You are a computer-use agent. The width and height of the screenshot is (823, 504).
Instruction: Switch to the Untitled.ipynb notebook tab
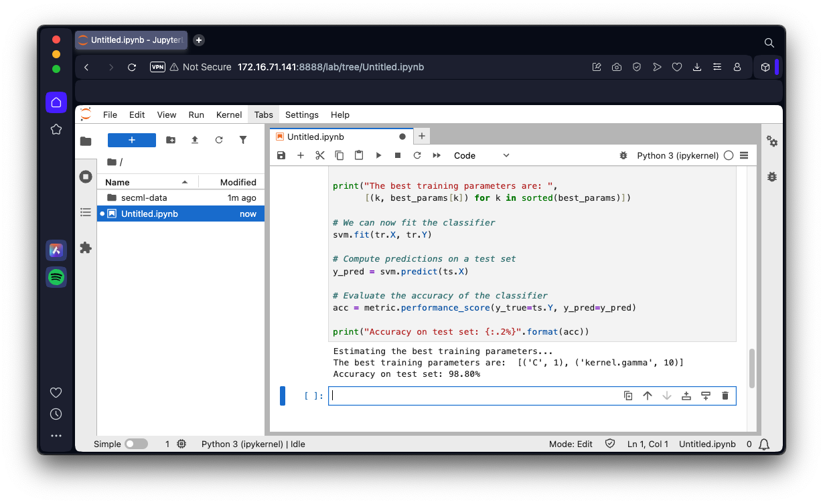point(315,137)
